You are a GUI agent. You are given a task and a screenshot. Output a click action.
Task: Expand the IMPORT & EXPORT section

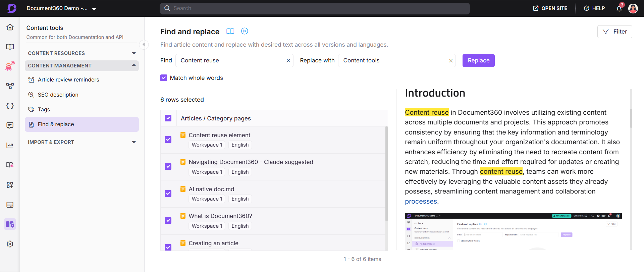82,142
